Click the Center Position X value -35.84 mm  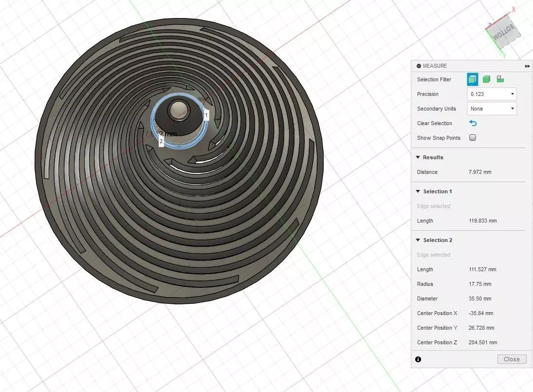pos(480,313)
